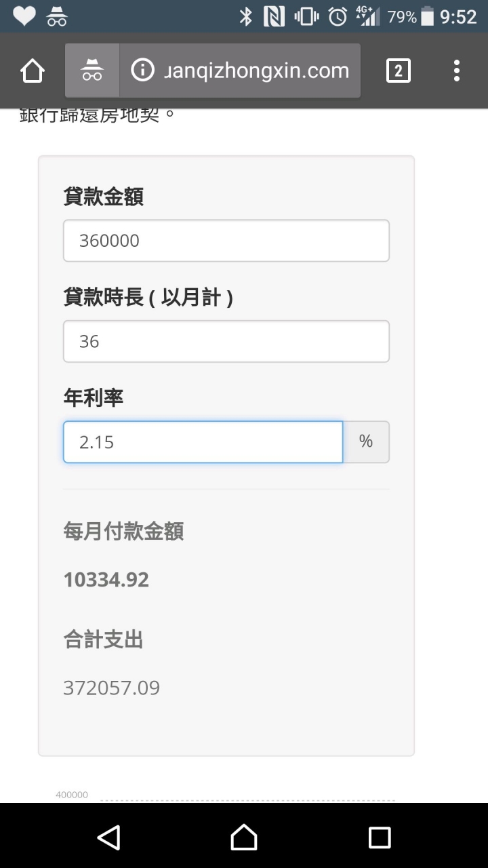
Task: Focus the 貸款金額 field with 360000
Action: click(226, 241)
